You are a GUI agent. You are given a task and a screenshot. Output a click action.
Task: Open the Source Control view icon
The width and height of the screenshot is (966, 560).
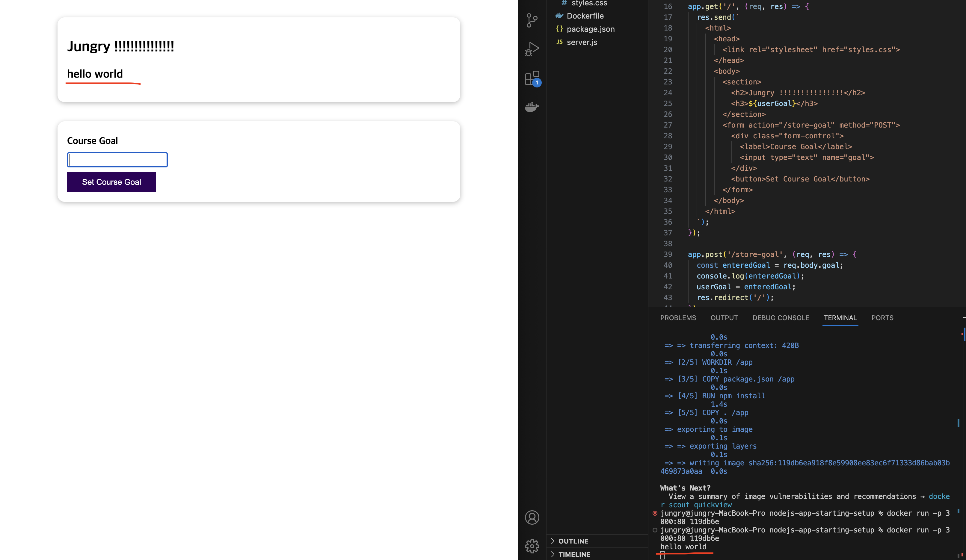(532, 20)
